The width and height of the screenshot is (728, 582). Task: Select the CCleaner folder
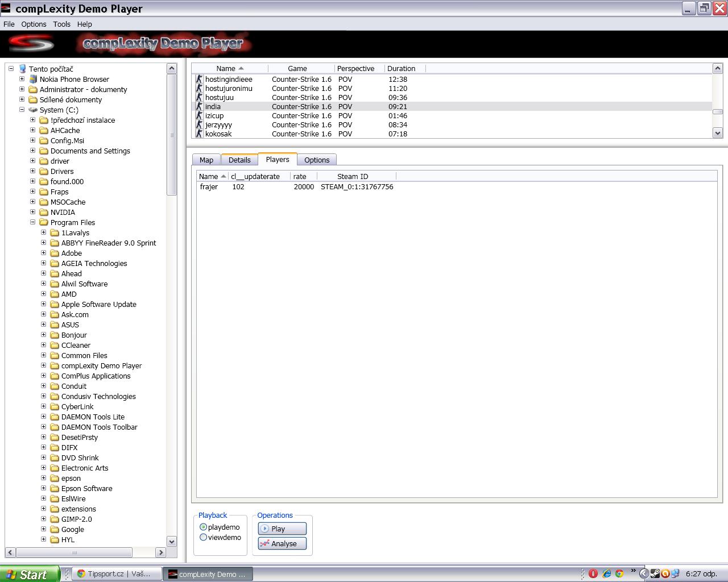coord(76,345)
